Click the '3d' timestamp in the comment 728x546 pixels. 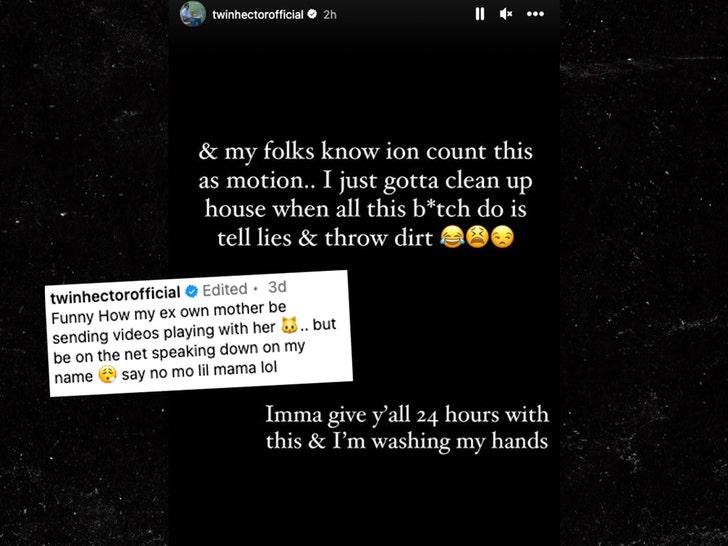(277, 287)
